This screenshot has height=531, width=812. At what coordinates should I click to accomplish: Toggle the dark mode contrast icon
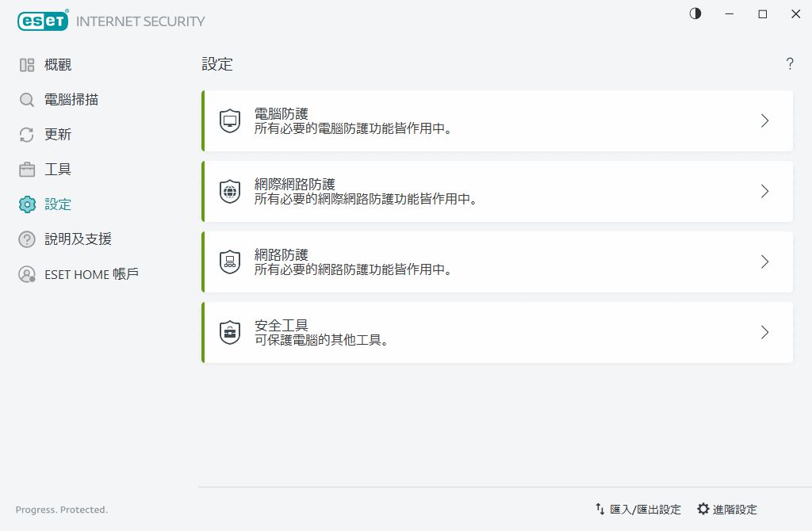coord(695,13)
